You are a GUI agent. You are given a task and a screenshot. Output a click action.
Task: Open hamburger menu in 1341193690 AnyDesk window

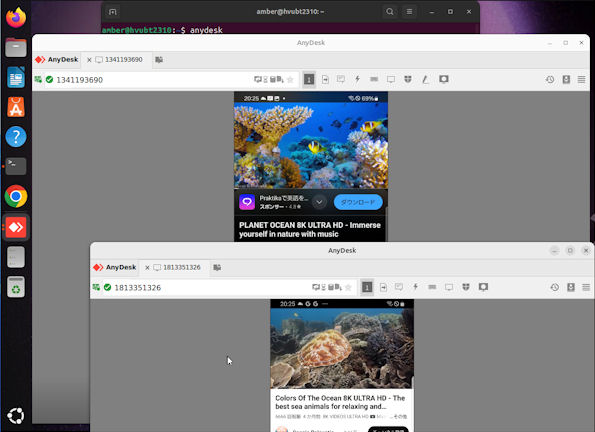[x=581, y=79]
